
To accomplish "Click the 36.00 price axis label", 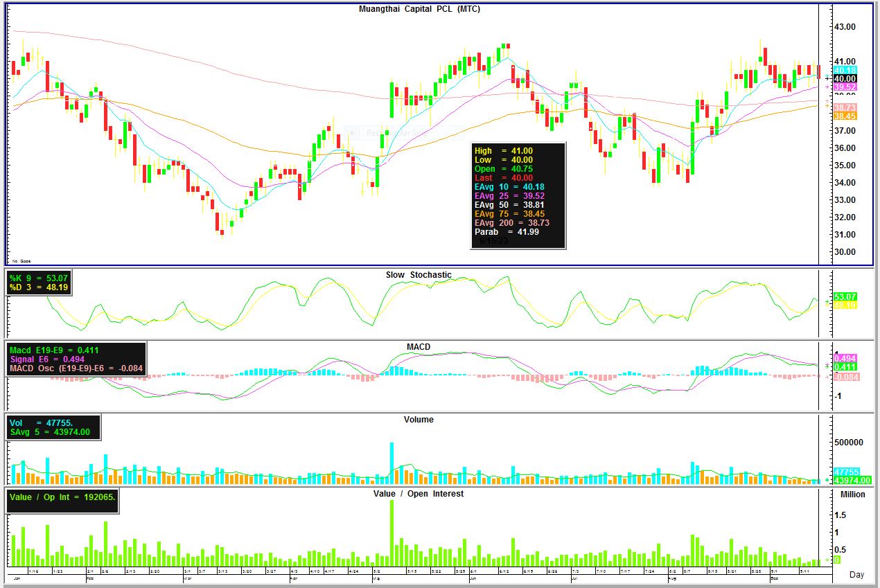I will point(845,148).
